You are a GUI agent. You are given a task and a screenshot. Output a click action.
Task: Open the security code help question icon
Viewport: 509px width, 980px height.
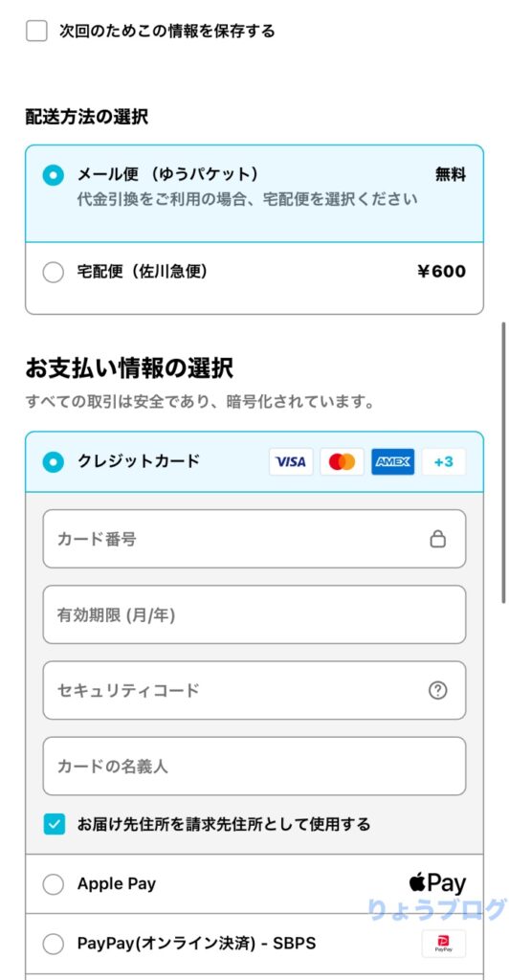tap(438, 691)
